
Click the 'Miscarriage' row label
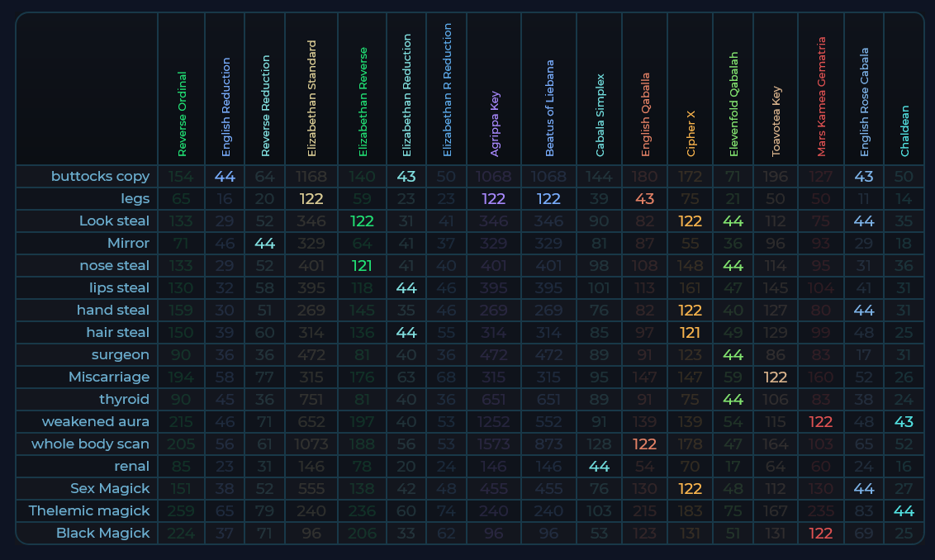[109, 377]
